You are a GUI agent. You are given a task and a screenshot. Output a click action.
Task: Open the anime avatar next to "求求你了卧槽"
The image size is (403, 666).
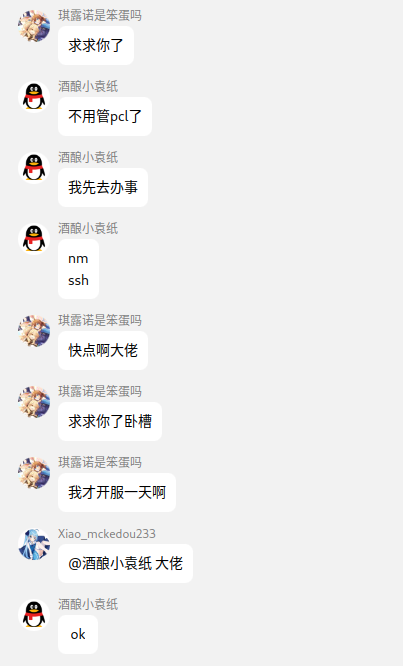(x=34, y=402)
